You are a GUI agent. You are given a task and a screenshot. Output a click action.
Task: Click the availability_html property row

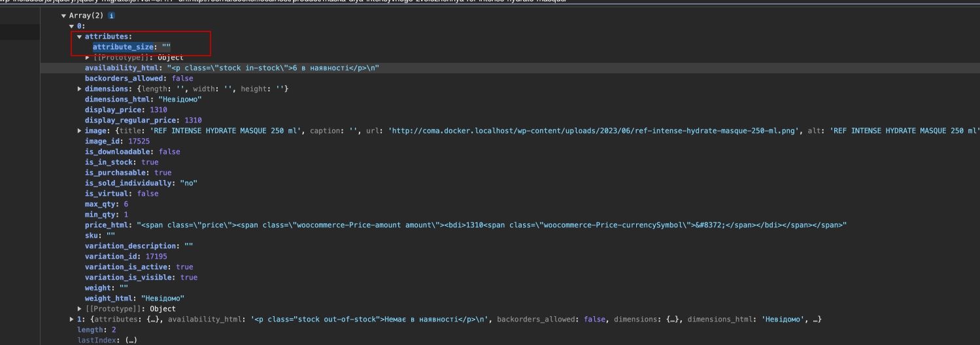coord(124,68)
